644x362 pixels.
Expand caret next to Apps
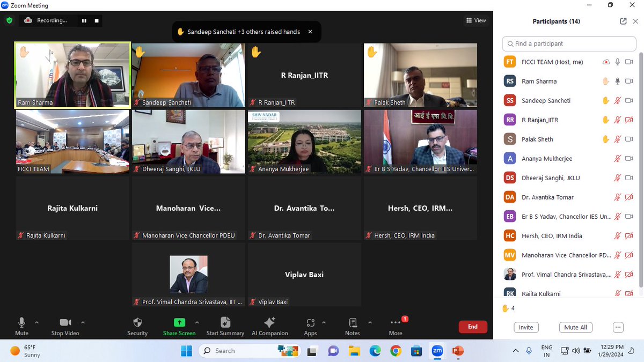324,323
